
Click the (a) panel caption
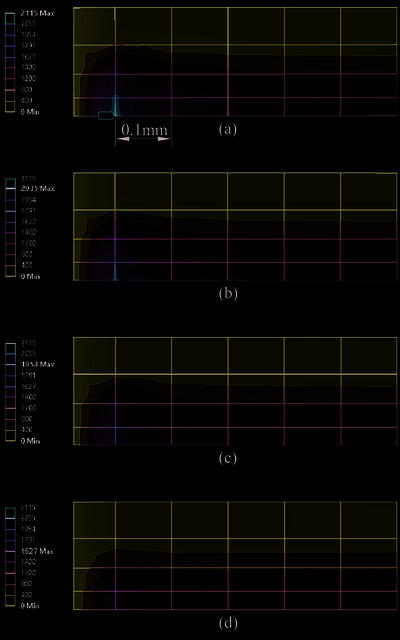pos(228,129)
